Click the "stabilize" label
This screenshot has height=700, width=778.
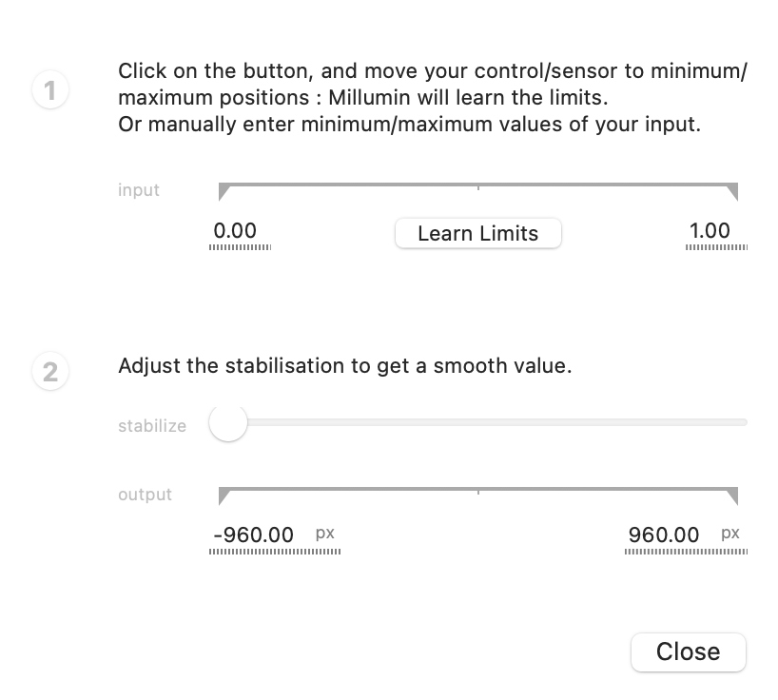point(152,425)
